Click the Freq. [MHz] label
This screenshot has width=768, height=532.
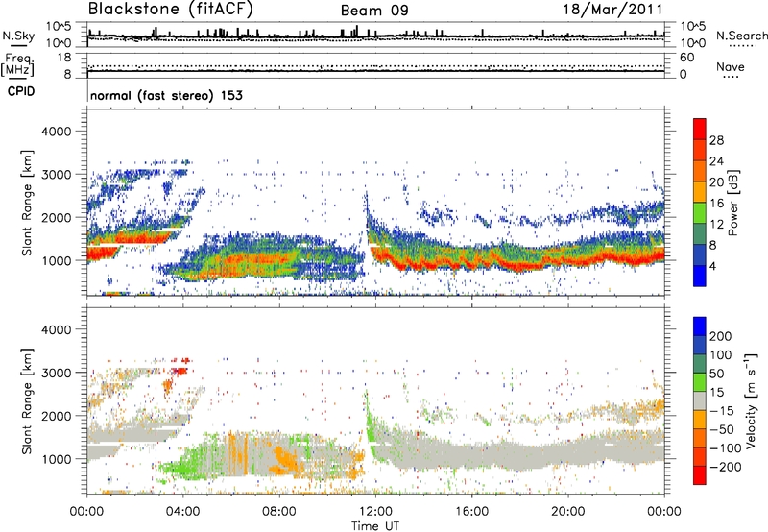click(x=17, y=64)
